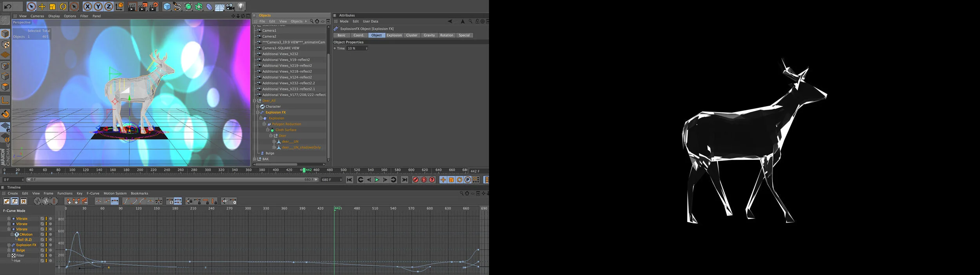This screenshot has width=980, height=275.
Task: Expand the Explosion FX track in Timeline
Action: coord(9,245)
